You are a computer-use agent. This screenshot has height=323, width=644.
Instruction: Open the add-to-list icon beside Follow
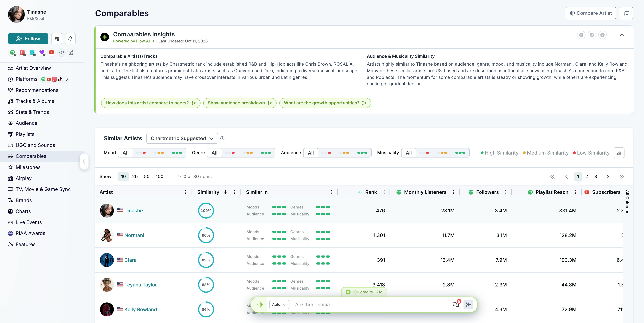(x=57, y=39)
